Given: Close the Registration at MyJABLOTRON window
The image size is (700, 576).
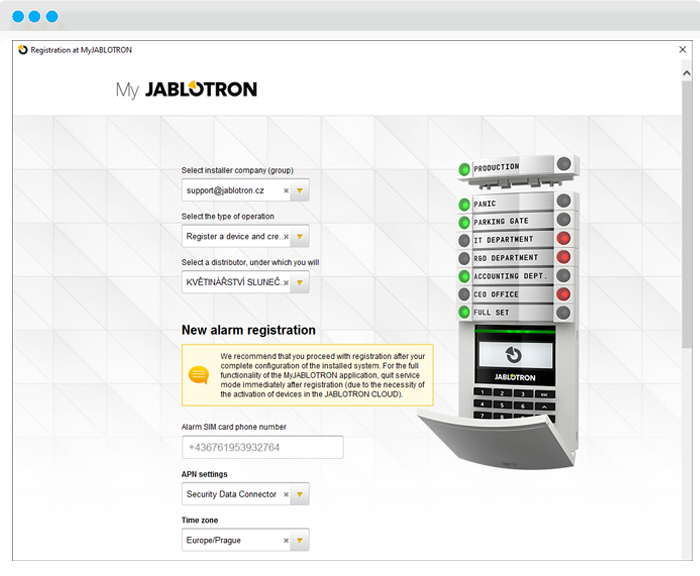Looking at the screenshot, I should (683, 50).
